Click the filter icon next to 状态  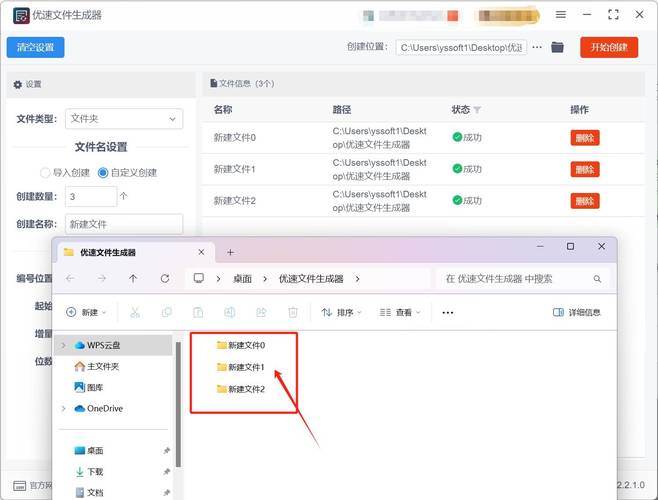477,110
